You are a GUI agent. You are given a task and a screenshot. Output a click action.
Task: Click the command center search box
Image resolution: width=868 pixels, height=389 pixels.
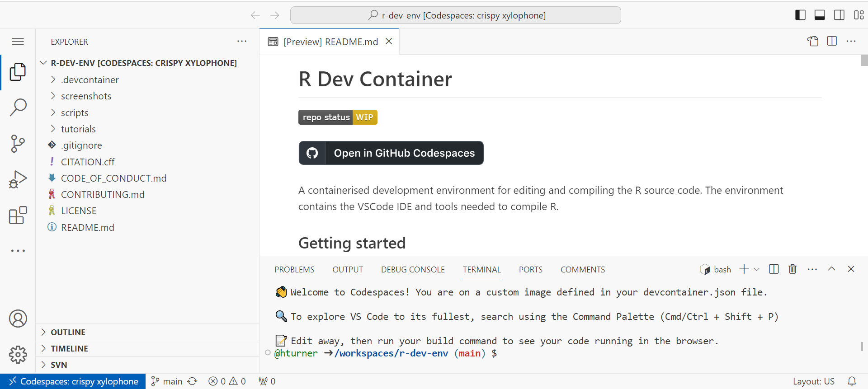point(455,15)
